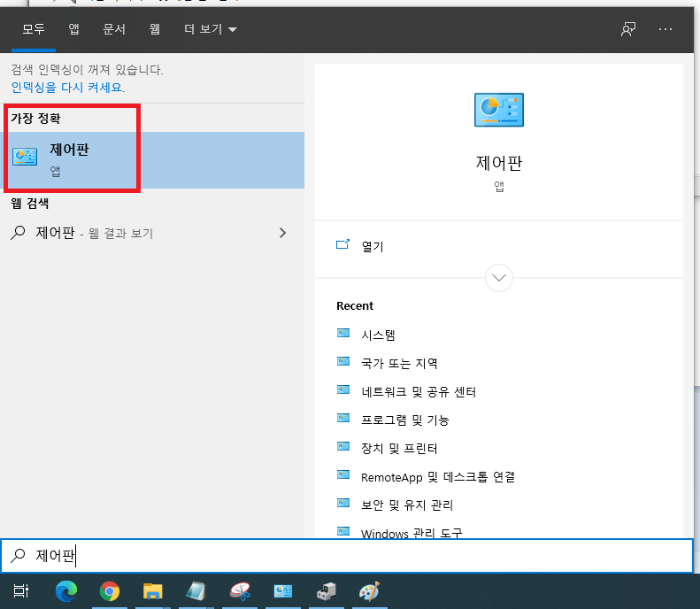Open the computer devices taskbar icon
This screenshot has width=700, height=609.
click(327, 591)
